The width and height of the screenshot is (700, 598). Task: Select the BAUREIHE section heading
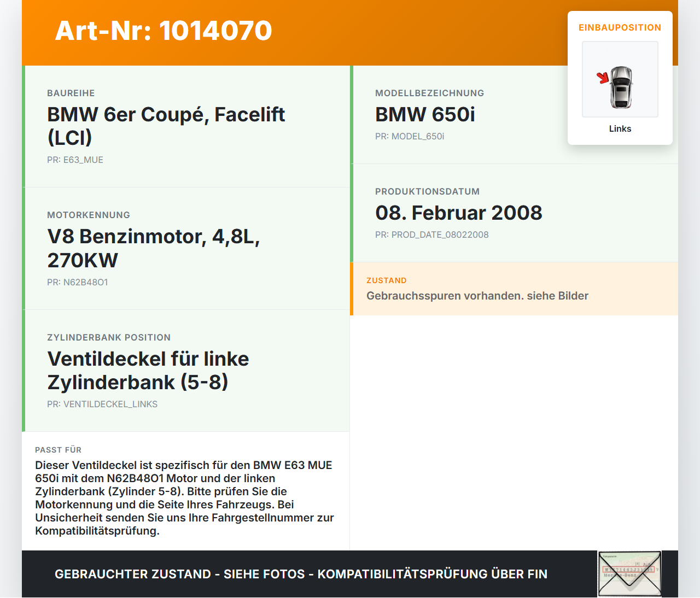[71, 93]
